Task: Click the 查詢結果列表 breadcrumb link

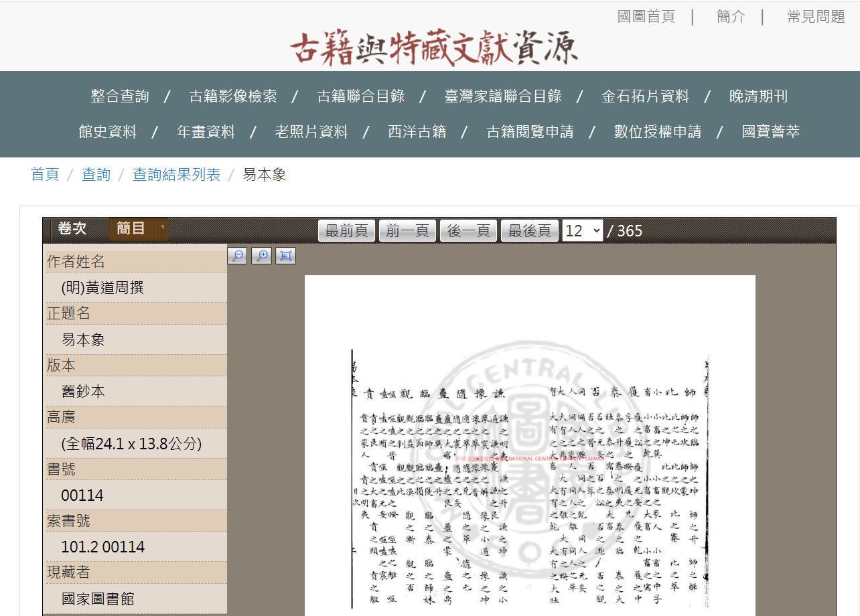Action: pos(177,175)
